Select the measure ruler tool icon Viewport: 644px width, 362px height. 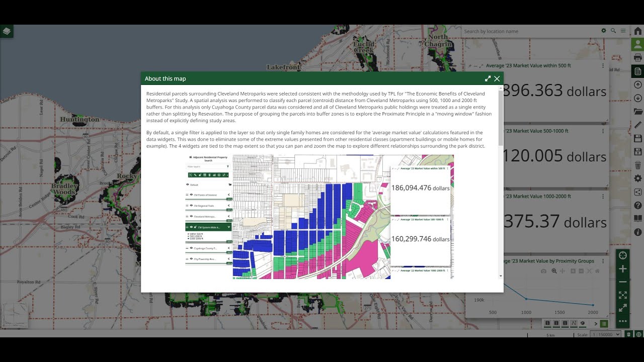pos(637,125)
